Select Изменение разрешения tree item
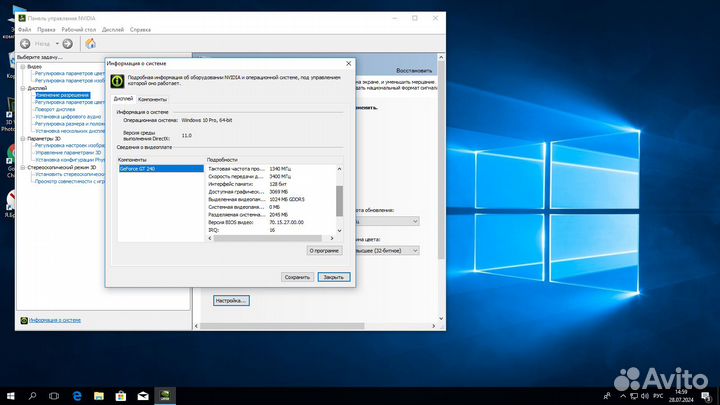Image resolution: width=720 pixels, height=405 pixels. click(x=62, y=95)
